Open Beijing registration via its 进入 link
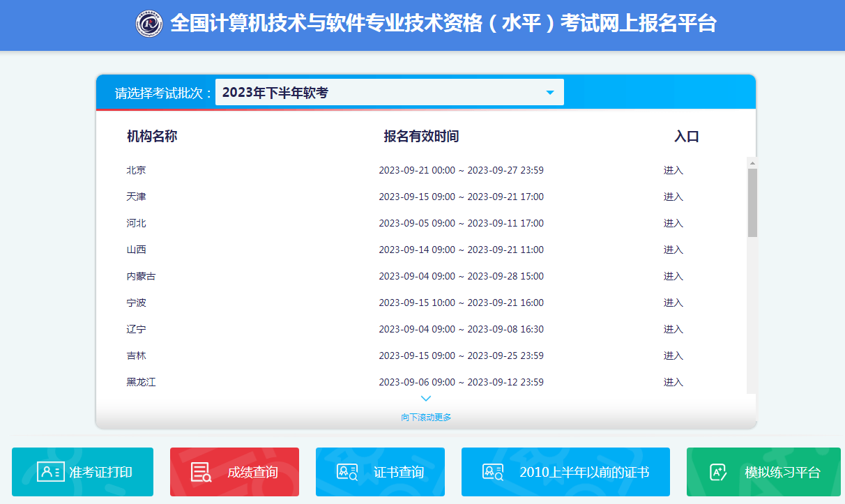This screenshot has width=845, height=504. [x=673, y=169]
